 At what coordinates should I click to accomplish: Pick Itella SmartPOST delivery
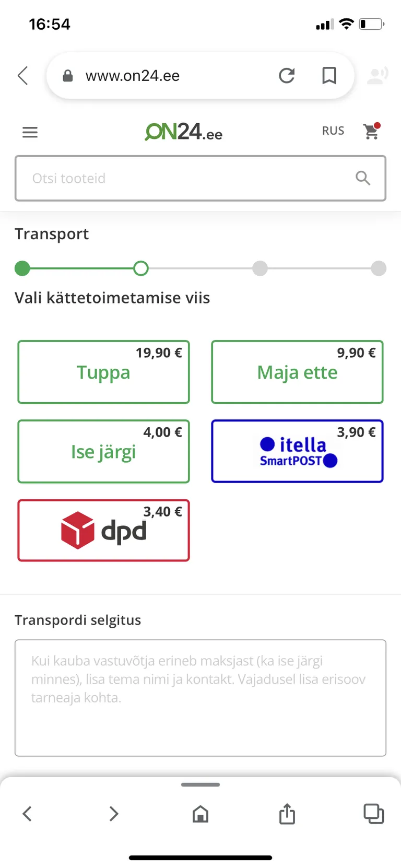[297, 451]
